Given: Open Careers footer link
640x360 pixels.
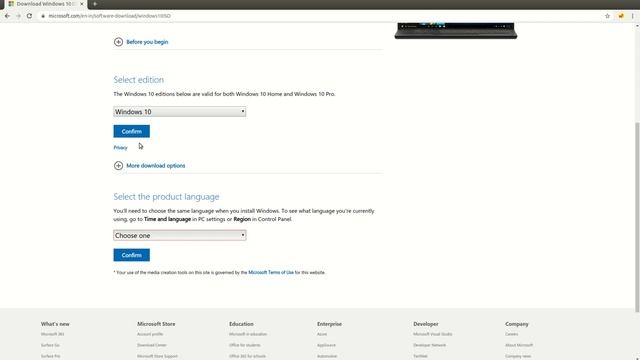Looking at the screenshot, I should coord(511,334).
